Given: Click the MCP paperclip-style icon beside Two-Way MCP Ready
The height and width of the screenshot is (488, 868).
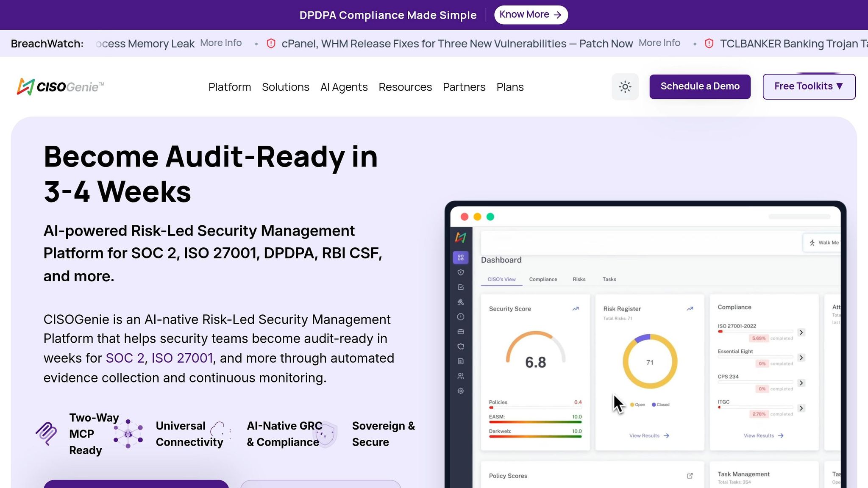Looking at the screenshot, I should click(x=46, y=434).
